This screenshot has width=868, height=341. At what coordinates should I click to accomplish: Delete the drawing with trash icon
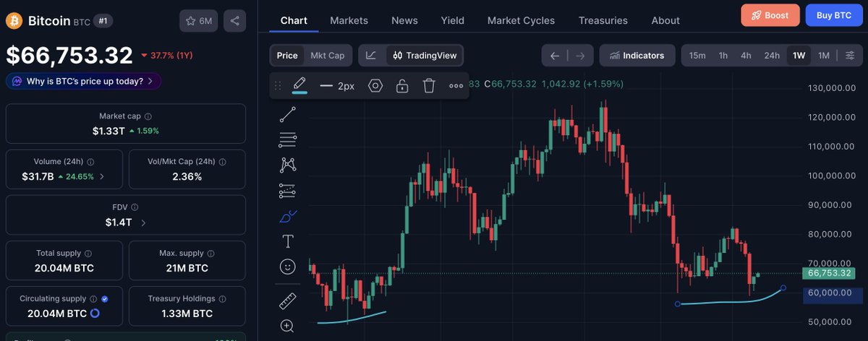pyautogui.click(x=429, y=86)
